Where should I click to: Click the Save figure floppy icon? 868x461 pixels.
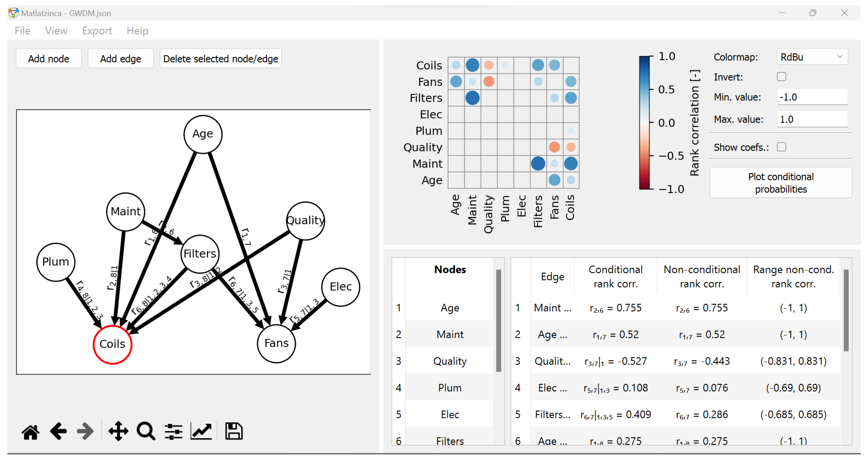[234, 432]
